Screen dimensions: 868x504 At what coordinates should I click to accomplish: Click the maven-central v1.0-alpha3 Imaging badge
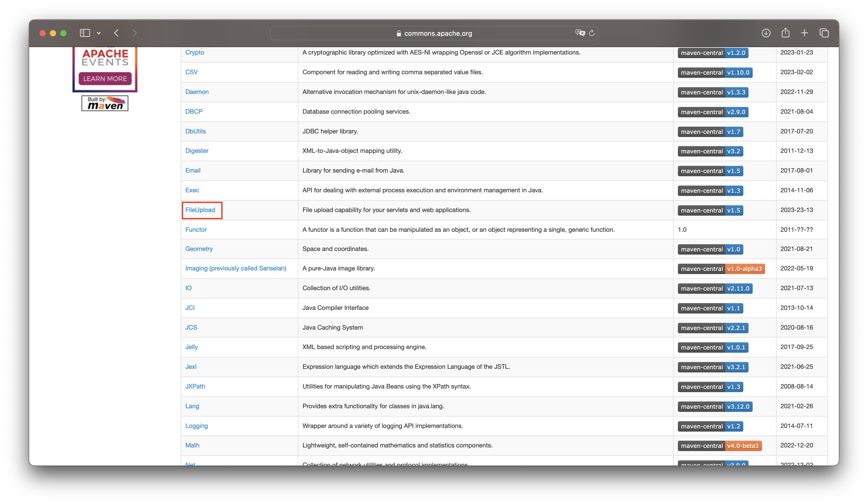tap(721, 269)
